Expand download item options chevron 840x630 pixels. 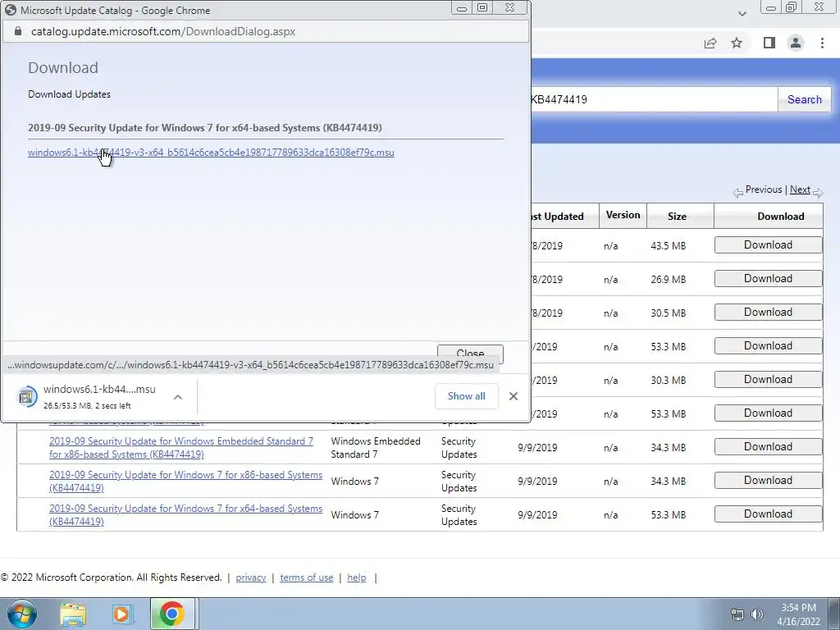pos(178,397)
